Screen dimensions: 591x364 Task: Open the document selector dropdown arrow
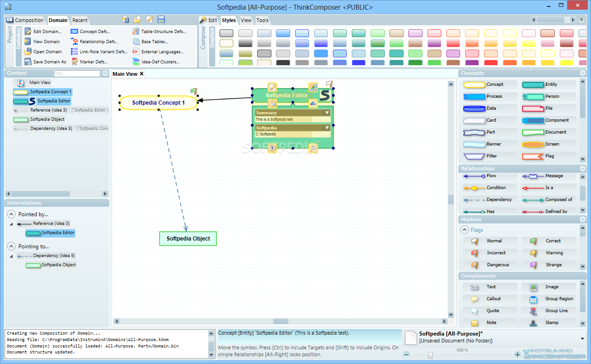pyautogui.click(x=583, y=339)
